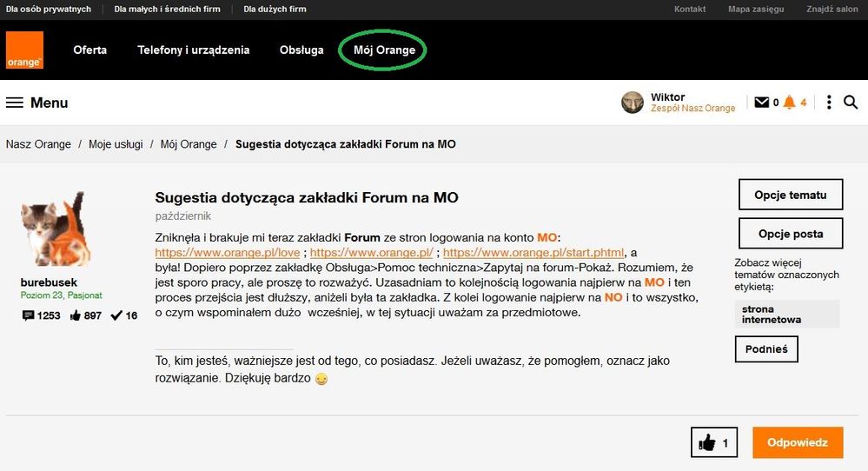Image resolution: width=868 pixels, height=471 pixels.
Task: Give kudos with thumbs-up button
Action: pyautogui.click(x=713, y=442)
